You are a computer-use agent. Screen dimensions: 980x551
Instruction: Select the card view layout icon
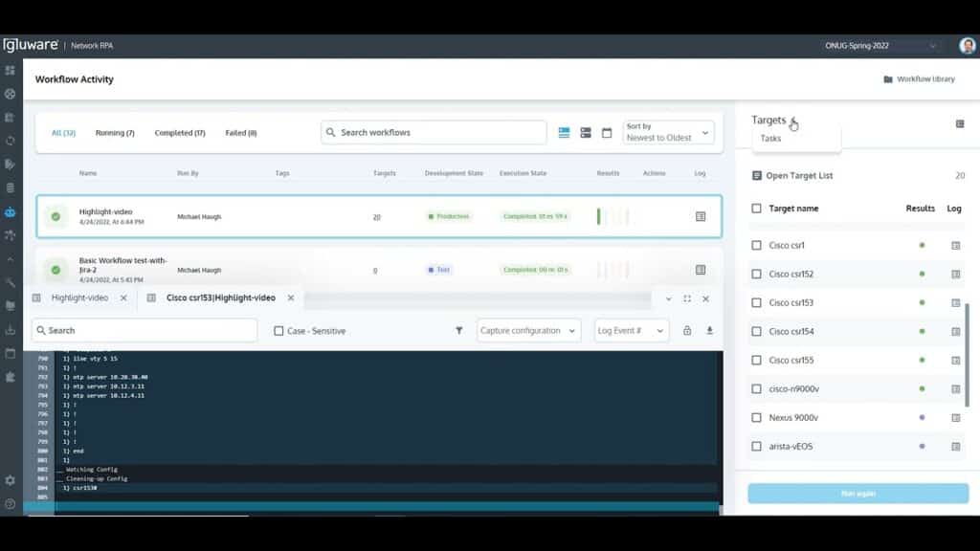click(586, 133)
